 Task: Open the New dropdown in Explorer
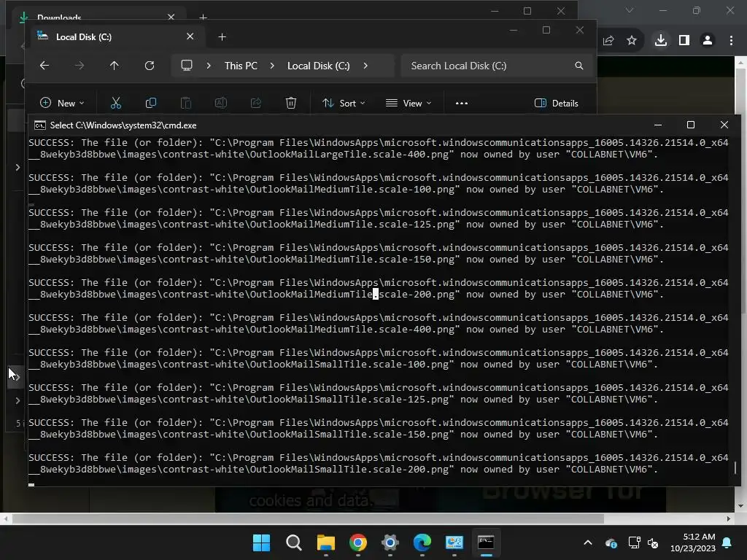[62, 103]
